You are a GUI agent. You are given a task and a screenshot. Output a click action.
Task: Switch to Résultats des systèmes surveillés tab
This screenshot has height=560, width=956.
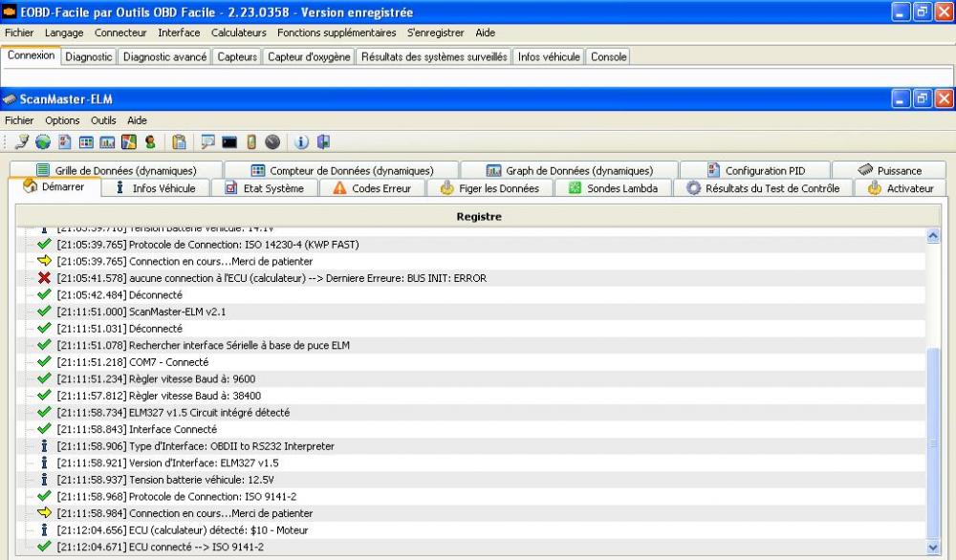click(x=434, y=56)
